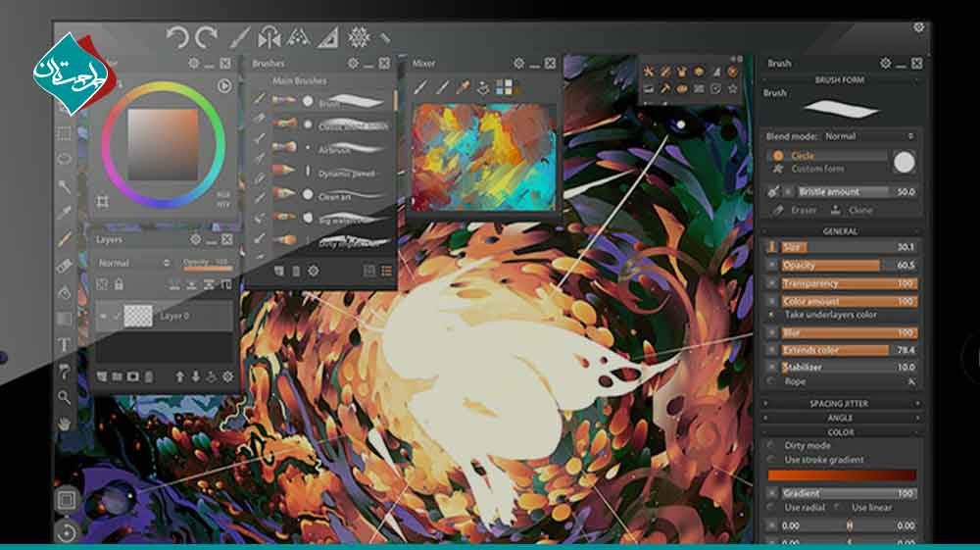Screen dimensions: 980x550
Task: Click the color grid swatches icon in Mixer
Action: pos(504,87)
